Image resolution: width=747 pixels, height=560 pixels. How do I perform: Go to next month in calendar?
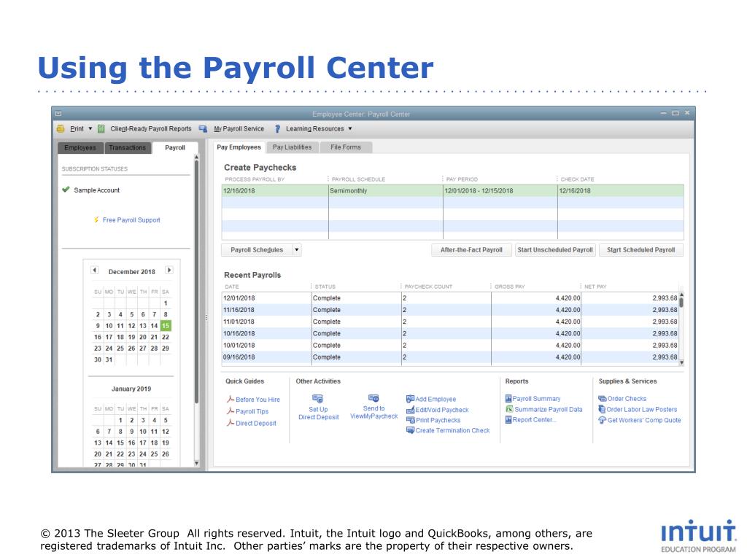[169, 270]
